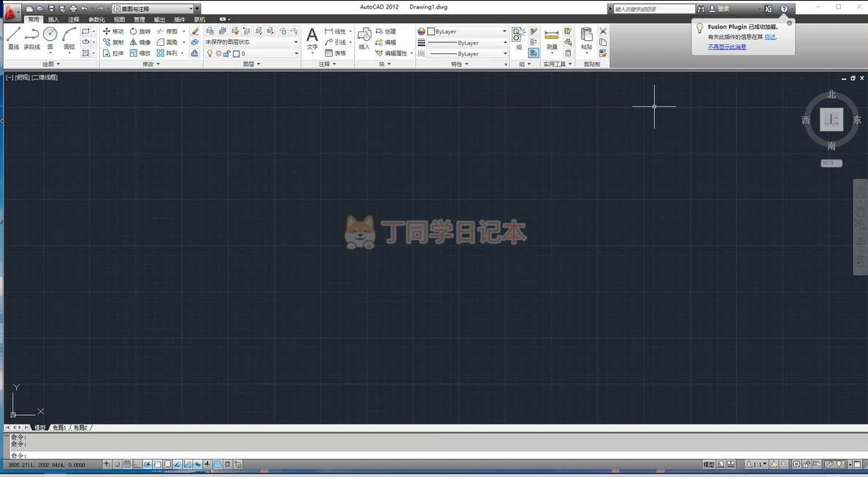Click the 多段线 (Polyline) tool
This screenshot has height=477, width=868.
tap(31, 36)
